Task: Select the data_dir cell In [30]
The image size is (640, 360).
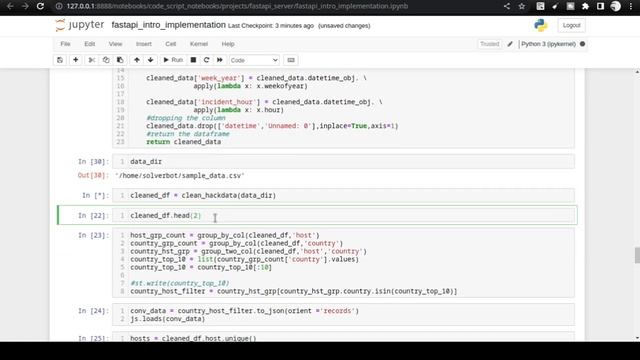Action: [x=343, y=162]
